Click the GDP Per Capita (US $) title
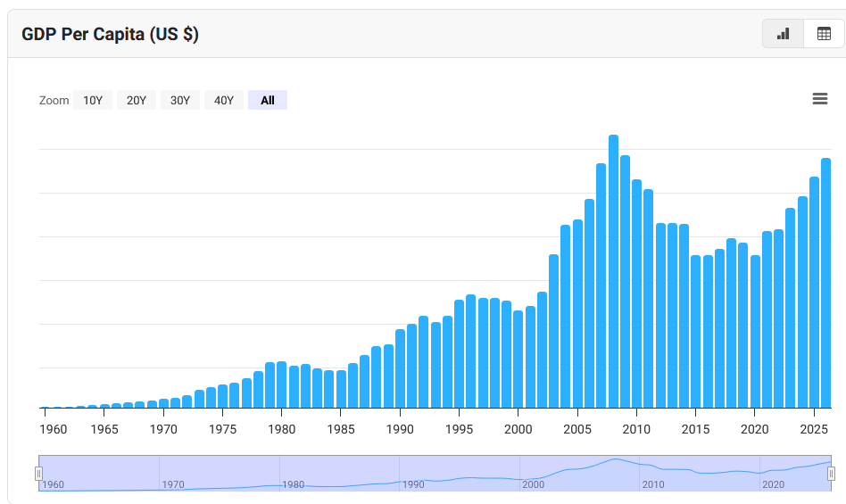This screenshot has height=504, width=846. 110,34
